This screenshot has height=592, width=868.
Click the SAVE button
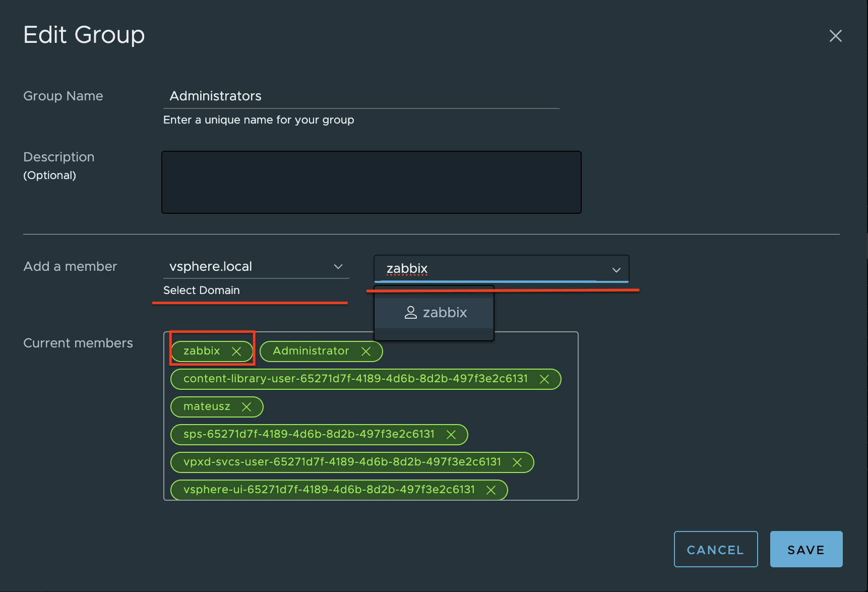tap(805, 549)
